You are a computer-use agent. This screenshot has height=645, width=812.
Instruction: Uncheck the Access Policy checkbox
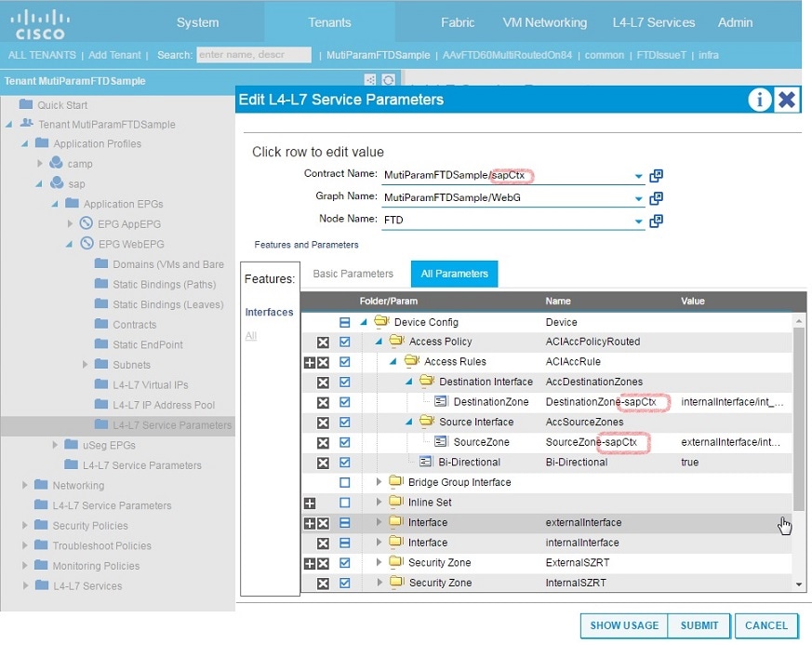[345, 342]
